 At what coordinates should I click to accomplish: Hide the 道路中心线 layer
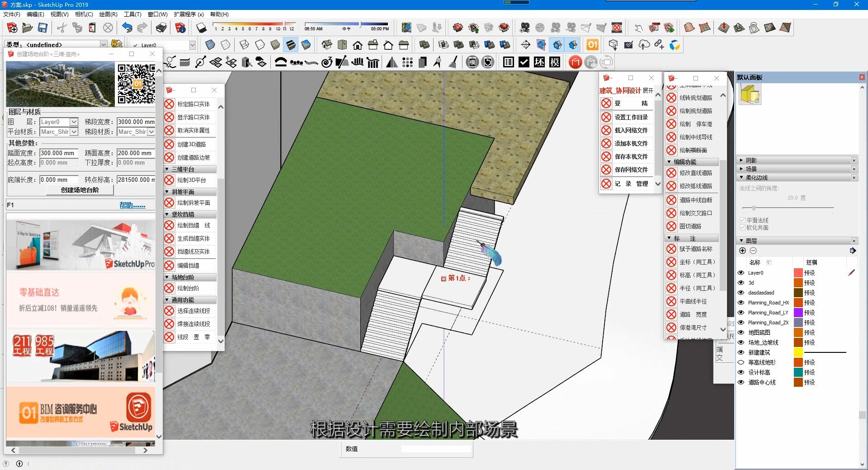[741, 382]
